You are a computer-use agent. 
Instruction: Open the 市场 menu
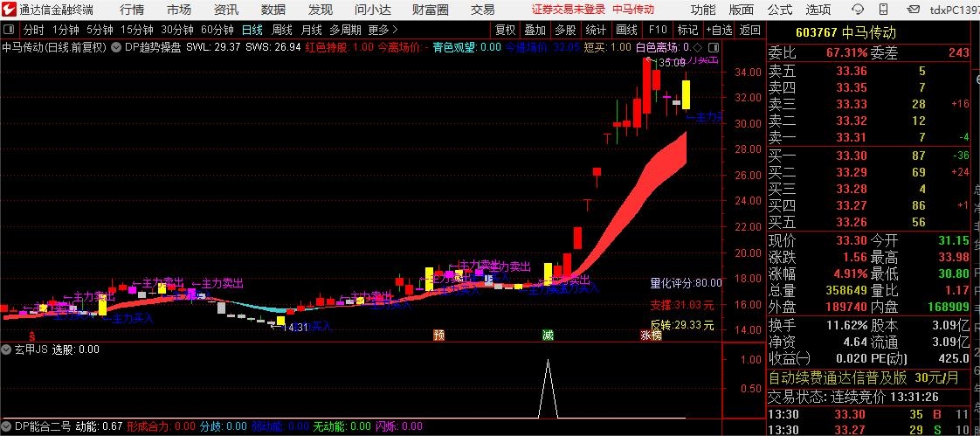pyautogui.click(x=179, y=10)
